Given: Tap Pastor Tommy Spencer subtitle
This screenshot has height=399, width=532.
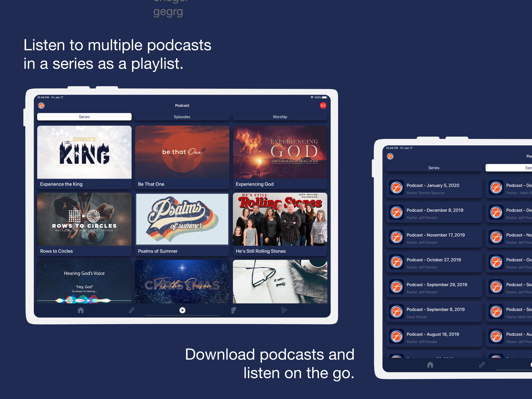Looking at the screenshot, I should 425,193.
